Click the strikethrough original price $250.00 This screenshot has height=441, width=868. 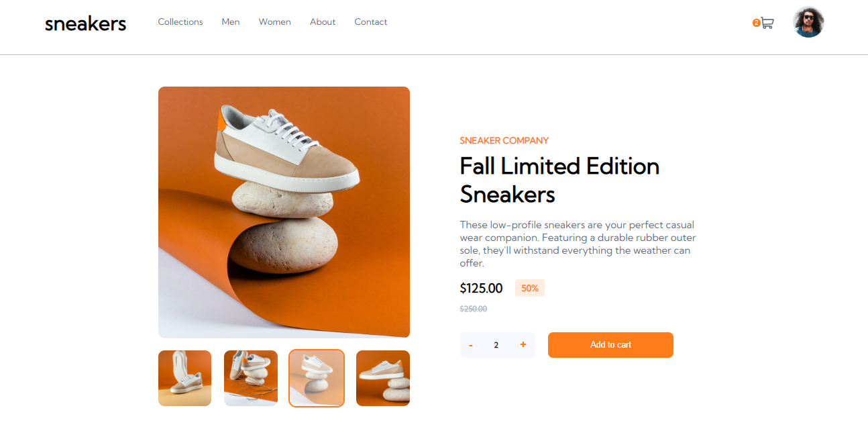tap(473, 309)
